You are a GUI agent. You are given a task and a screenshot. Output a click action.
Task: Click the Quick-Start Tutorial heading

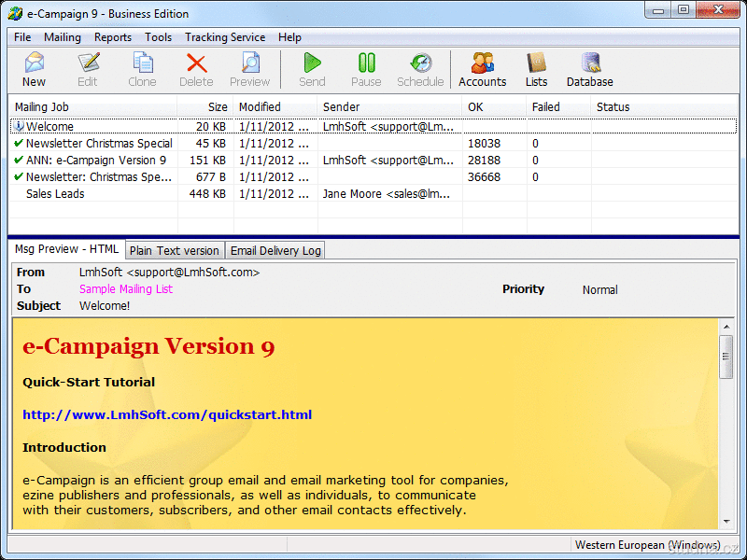coord(89,382)
